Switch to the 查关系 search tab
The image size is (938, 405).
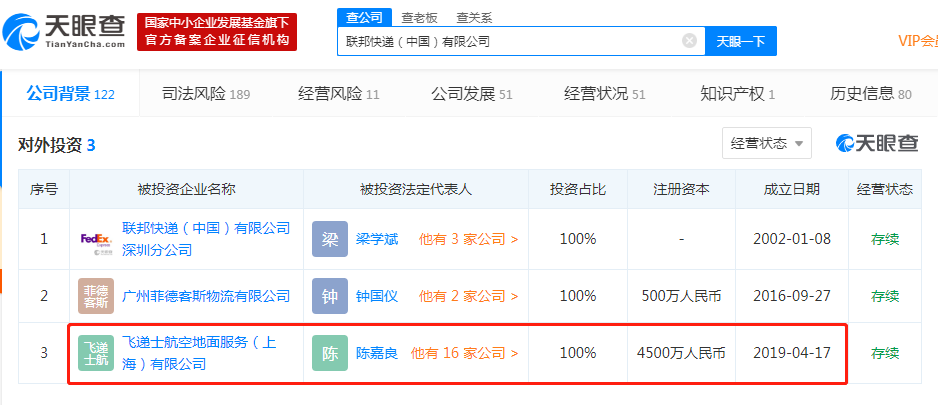pos(474,18)
